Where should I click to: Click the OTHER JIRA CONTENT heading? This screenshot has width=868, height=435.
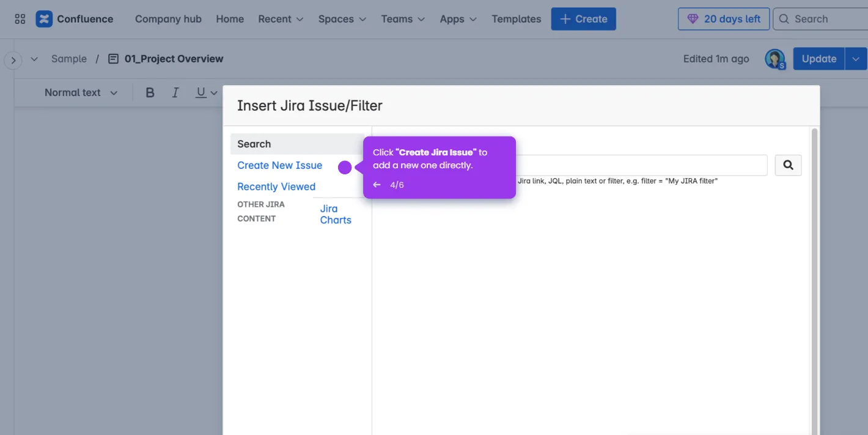(261, 211)
